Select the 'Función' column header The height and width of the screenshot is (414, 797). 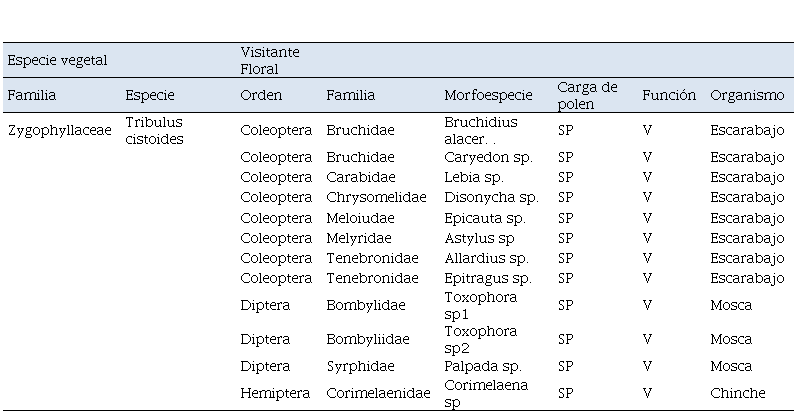pos(668,95)
